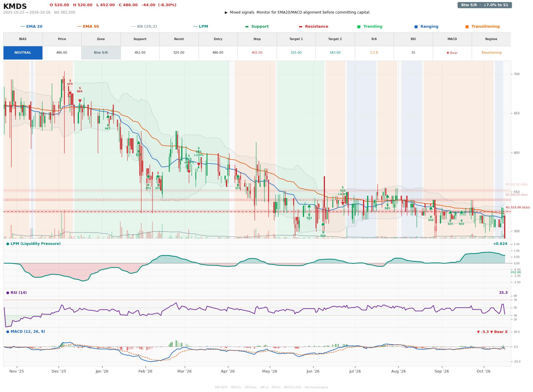Click the EMA 20 legend entry
533x392 pixels.
click(31, 27)
